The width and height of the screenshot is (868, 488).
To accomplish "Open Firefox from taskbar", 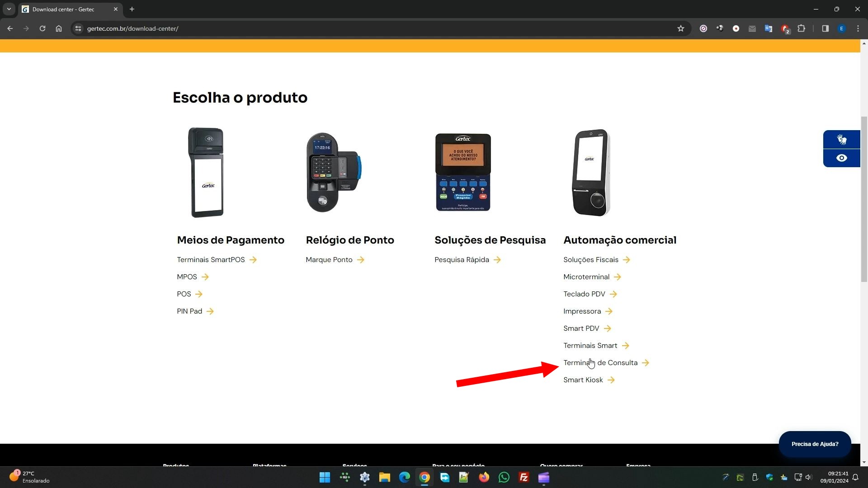I will [484, 477].
